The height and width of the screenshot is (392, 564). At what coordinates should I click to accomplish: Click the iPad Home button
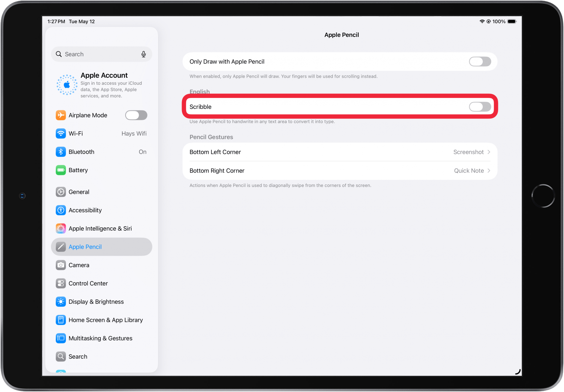pyautogui.click(x=543, y=196)
